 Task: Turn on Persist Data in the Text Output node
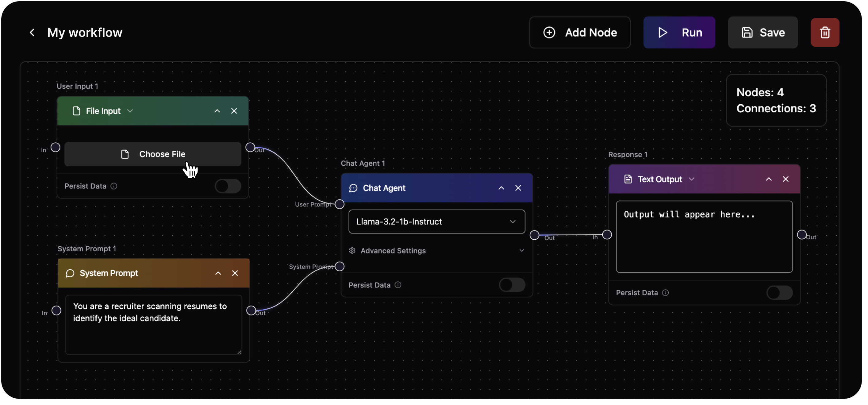[x=780, y=293]
